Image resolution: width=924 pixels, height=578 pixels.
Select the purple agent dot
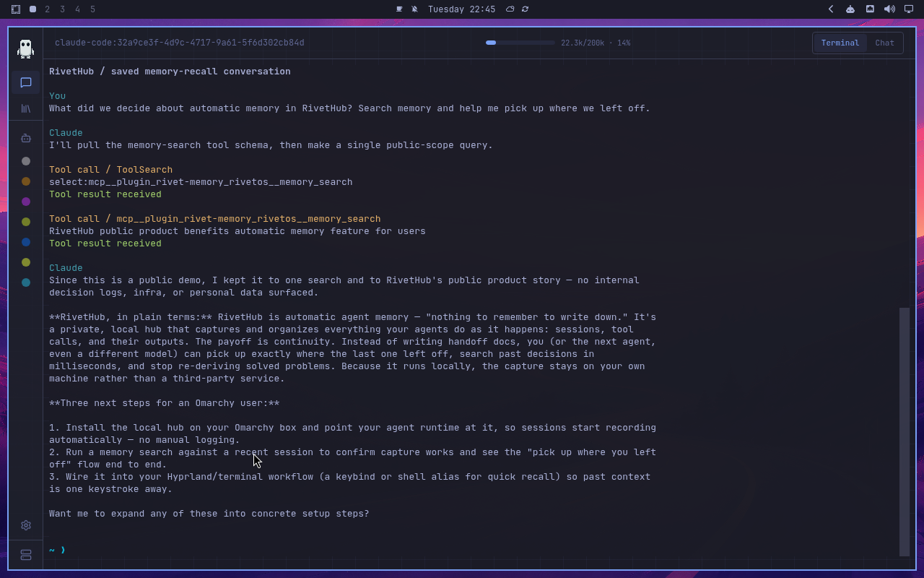(x=26, y=202)
